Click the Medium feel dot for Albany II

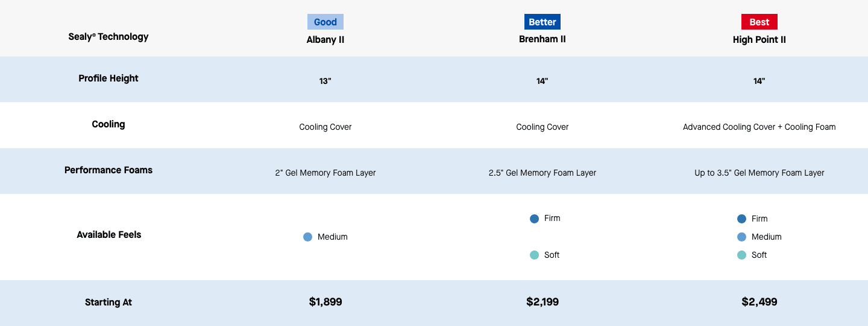(x=308, y=237)
